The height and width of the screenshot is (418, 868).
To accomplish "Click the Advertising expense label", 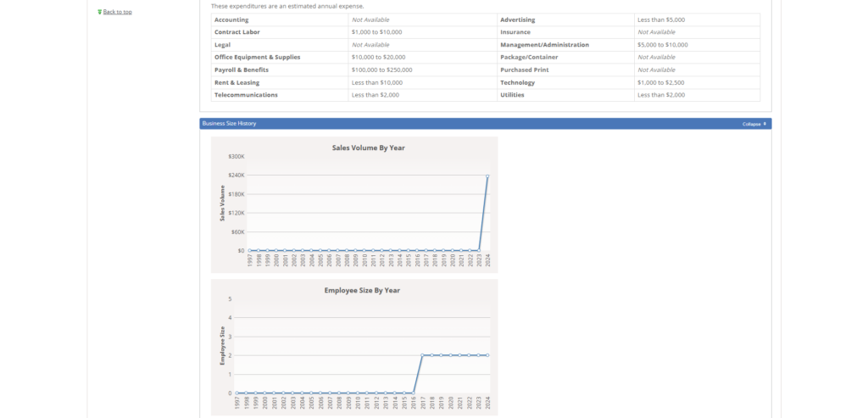I will (x=517, y=20).
